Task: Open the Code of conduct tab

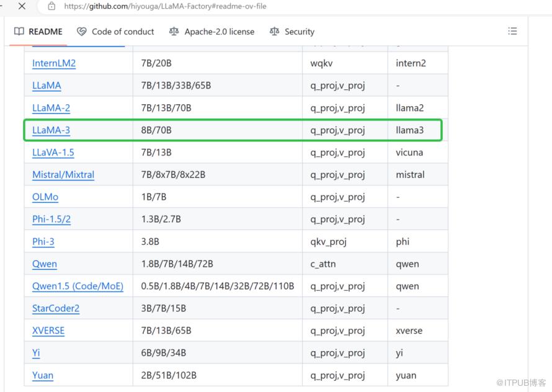Action: [115, 32]
